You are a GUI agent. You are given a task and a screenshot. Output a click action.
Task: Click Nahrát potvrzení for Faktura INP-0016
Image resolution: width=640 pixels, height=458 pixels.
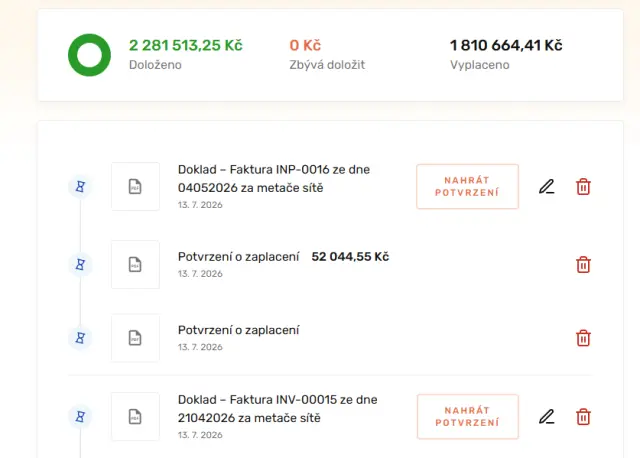point(467,187)
